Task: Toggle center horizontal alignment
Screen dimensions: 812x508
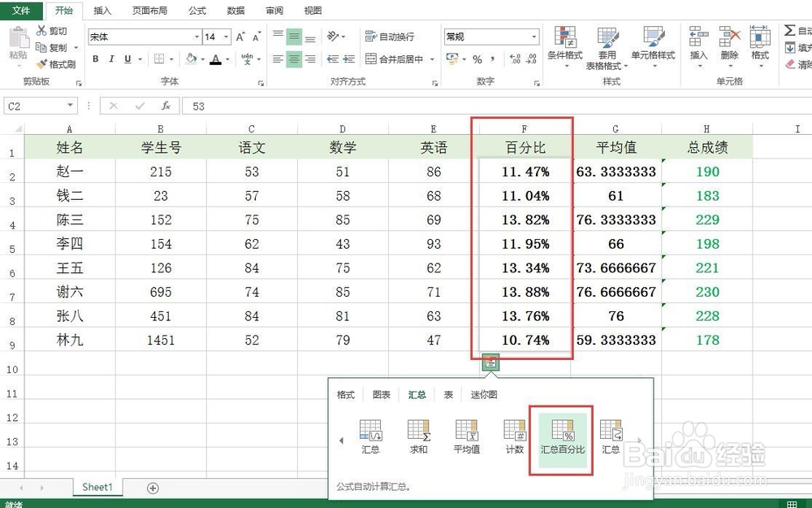Action: tap(294, 59)
